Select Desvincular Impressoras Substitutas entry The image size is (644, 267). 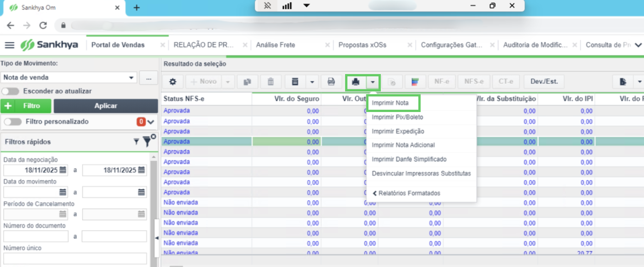(421, 173)
